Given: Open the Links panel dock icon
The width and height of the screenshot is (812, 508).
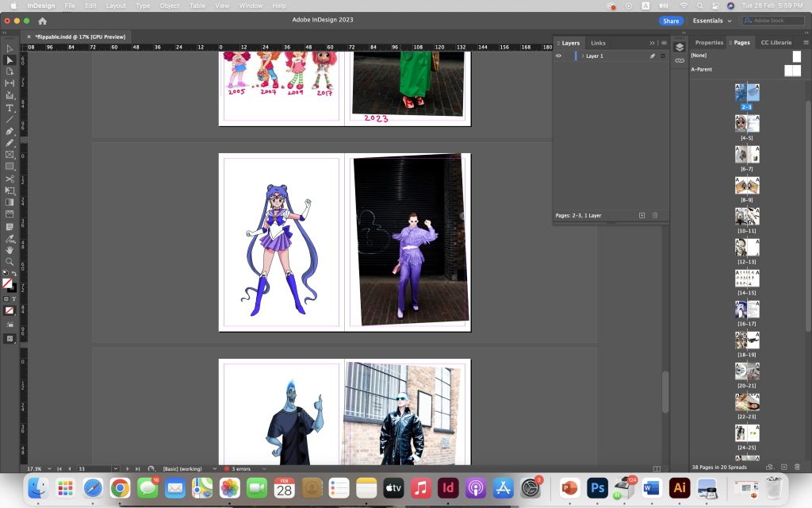Looking at the screenshot, I should tap(680, 60).
